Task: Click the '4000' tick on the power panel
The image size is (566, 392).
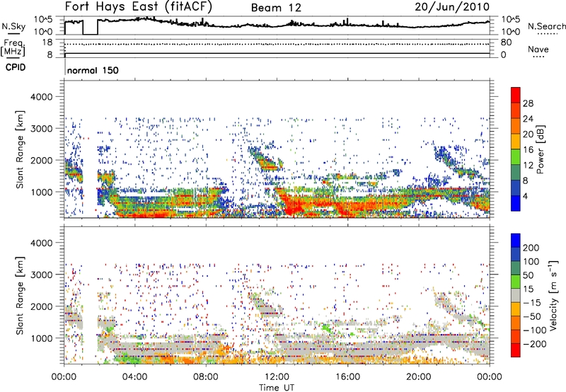Action: 41,97
